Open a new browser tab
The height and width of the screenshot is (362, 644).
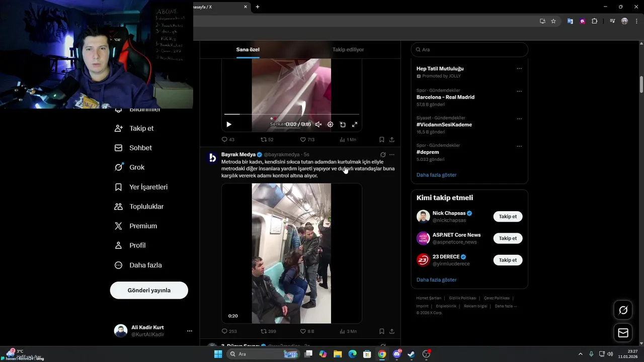(x=258, y=7)
